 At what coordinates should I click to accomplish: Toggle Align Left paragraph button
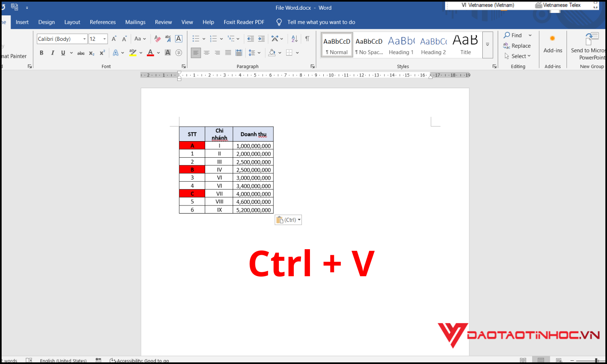click(x=196, y=53)
